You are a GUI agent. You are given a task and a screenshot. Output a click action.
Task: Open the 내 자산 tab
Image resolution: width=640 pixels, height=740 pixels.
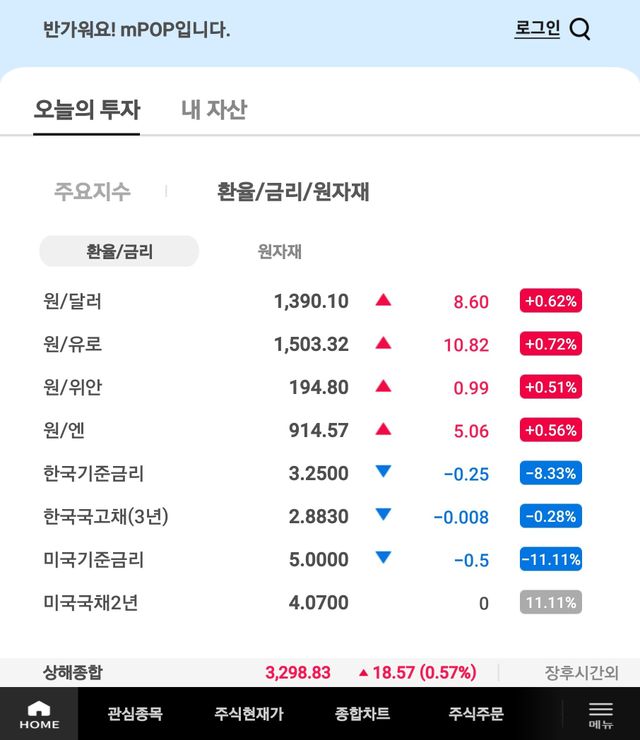click(213, 109)
